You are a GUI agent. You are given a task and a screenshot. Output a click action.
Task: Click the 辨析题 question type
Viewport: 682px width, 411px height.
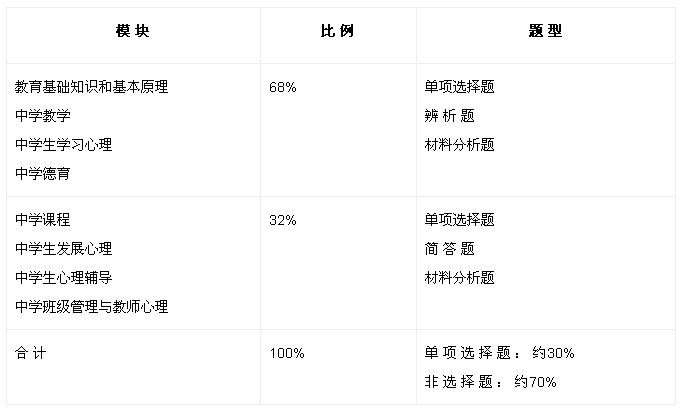(449, 116)
